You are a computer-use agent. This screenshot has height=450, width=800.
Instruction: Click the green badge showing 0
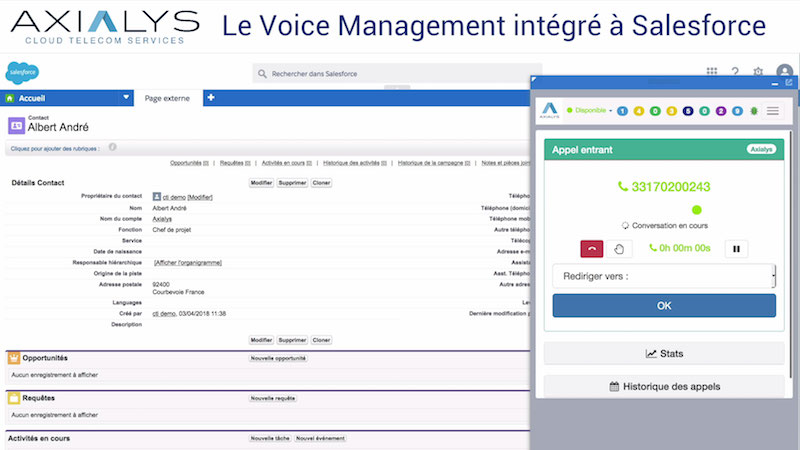pos(655,111)
